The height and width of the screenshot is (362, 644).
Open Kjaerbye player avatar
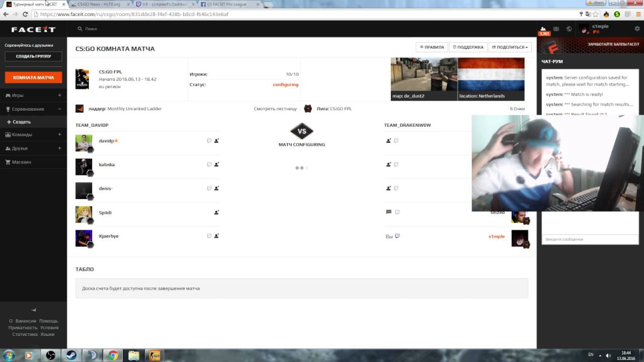tap(84, 238)
